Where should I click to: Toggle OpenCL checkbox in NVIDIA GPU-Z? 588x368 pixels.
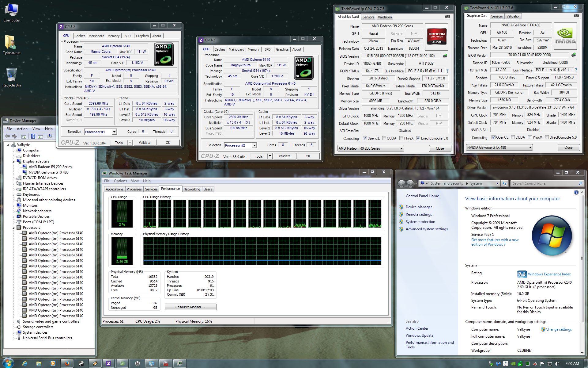coord(493,137)
